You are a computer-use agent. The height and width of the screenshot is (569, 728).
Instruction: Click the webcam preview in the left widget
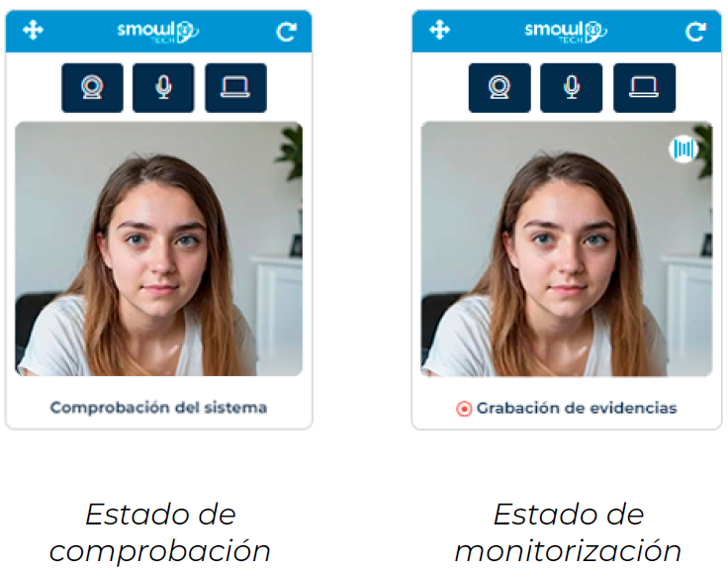click(x=159, y=249)
